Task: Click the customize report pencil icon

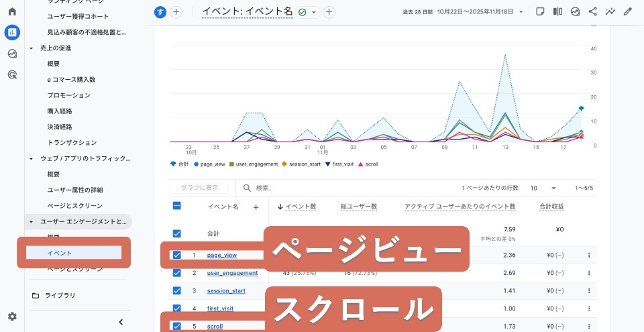Action: click(627, 11)
